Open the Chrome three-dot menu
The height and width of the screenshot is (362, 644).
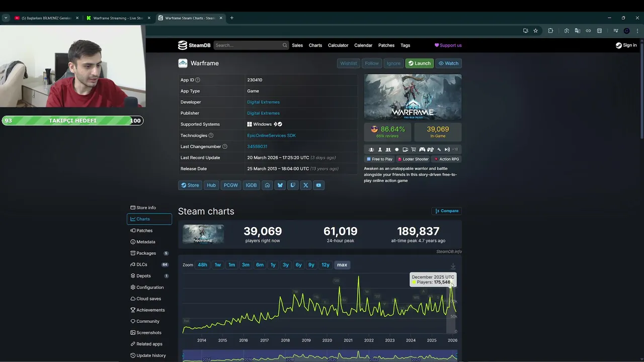click(637, 31)
